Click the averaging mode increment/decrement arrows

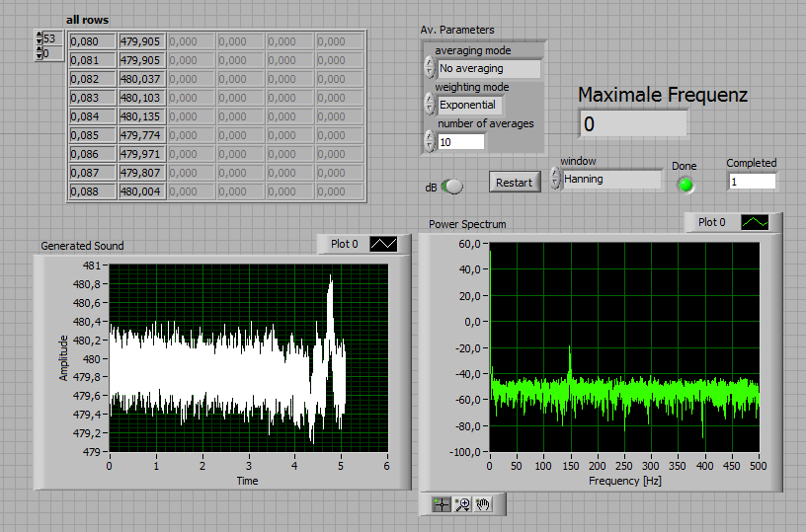[429, 68]
